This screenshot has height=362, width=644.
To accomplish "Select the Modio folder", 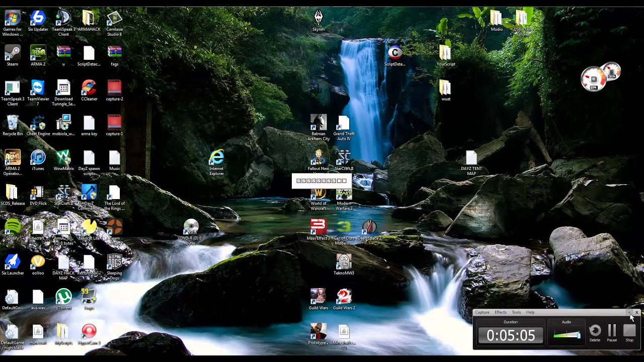I will point(497,21).
